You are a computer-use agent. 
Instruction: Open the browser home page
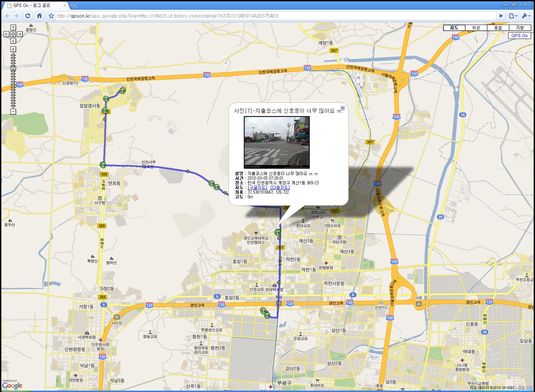click(x=39, y=16)
